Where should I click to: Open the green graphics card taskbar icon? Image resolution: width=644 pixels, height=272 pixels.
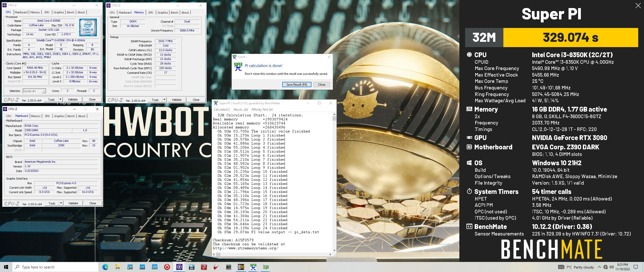(x=266, y=267)
